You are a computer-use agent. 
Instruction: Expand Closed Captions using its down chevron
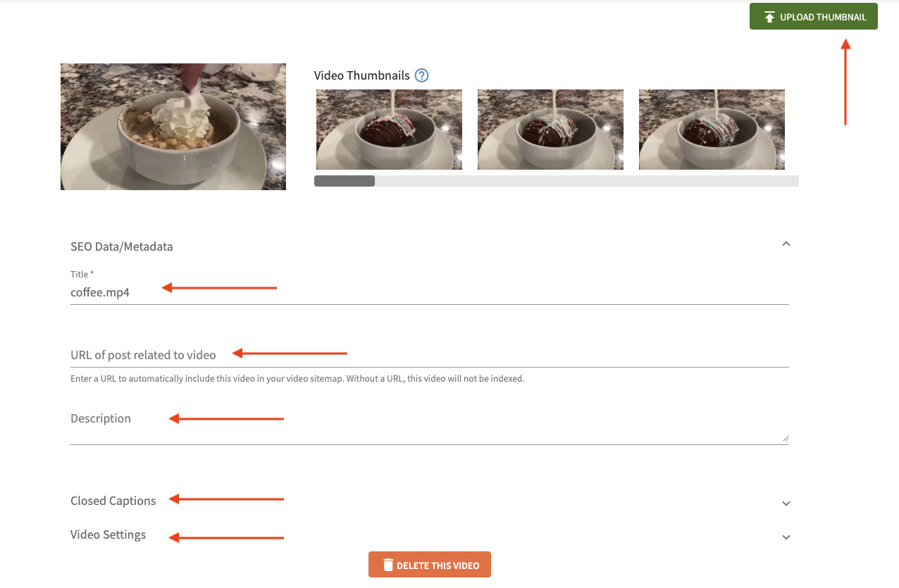point(786,503)
